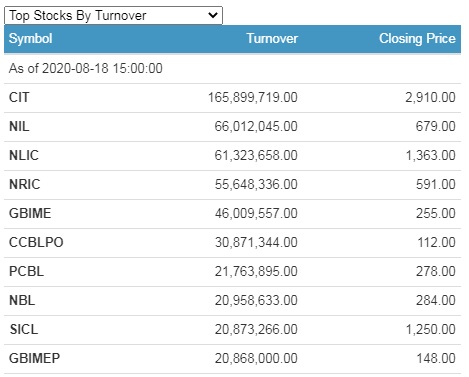Select the NRIC symbol
469x377 pixels.
point(24,184)
